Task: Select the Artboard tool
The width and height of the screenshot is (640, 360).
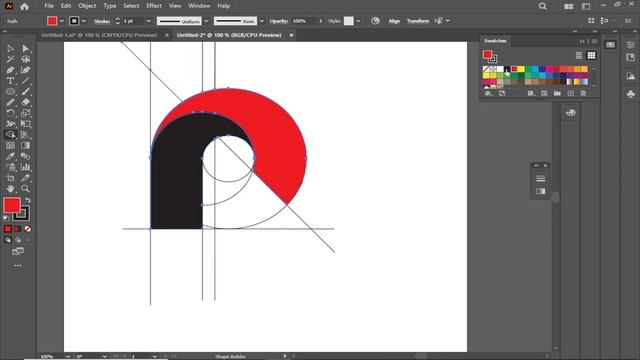Action: pos(10,178)
